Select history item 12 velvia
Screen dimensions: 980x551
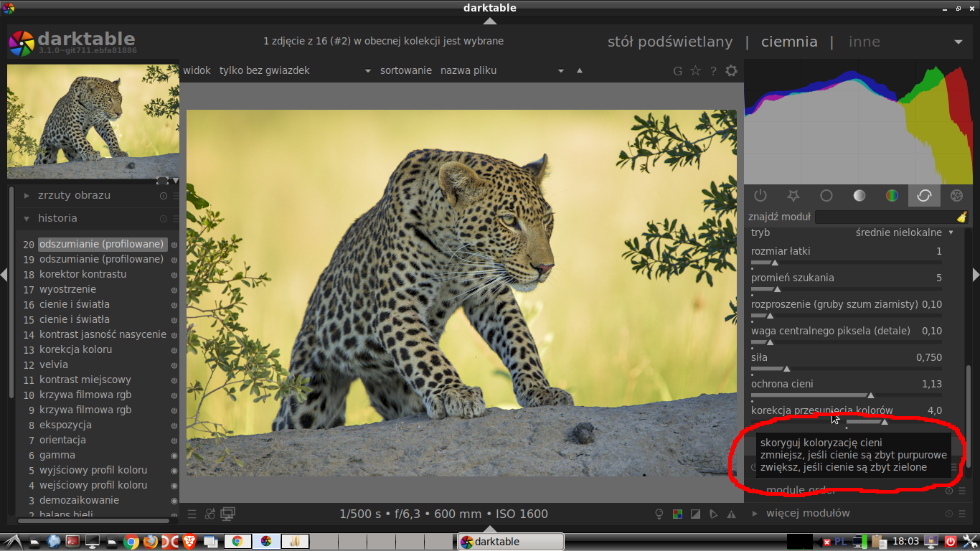coord(54,364)
